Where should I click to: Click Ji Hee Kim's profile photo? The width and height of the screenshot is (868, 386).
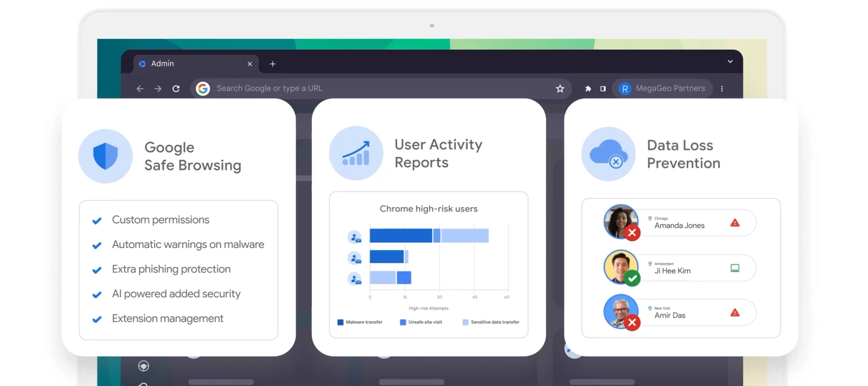tap(621, 267)
